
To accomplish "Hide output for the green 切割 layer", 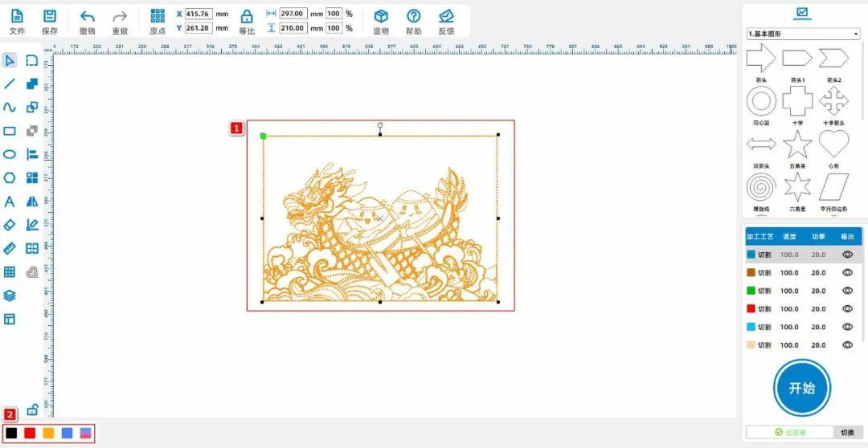I will pyautogui.click(x=847, y=291).
